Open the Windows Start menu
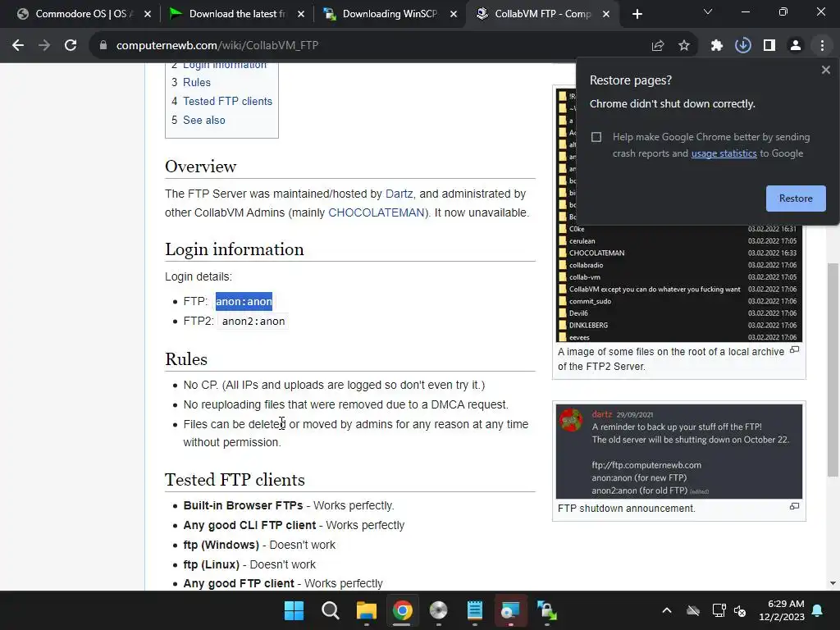This screenshot has height=630, width=840. tap(294, 610)
